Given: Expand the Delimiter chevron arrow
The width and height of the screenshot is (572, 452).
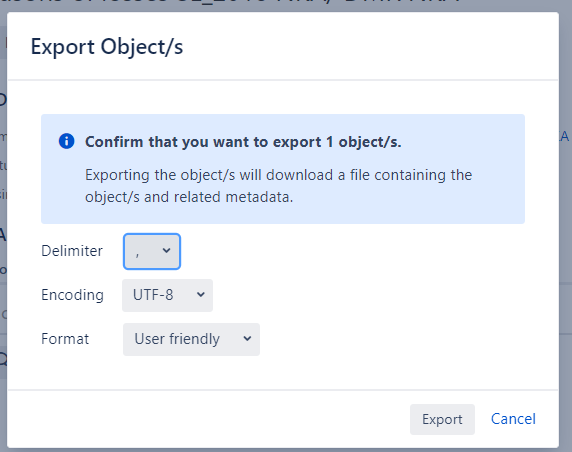Looking at the screenshot, I should point(166,251).
